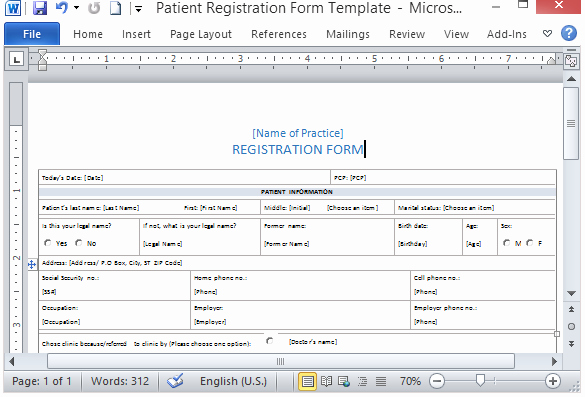Click the zoom slider handle

pos(480,381)
